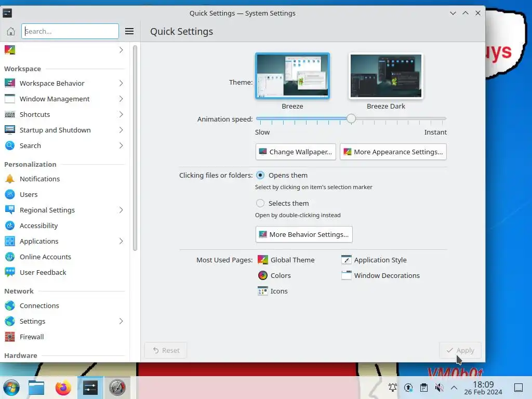Click the Shortcuts keyboard icon

click(10, 114)
